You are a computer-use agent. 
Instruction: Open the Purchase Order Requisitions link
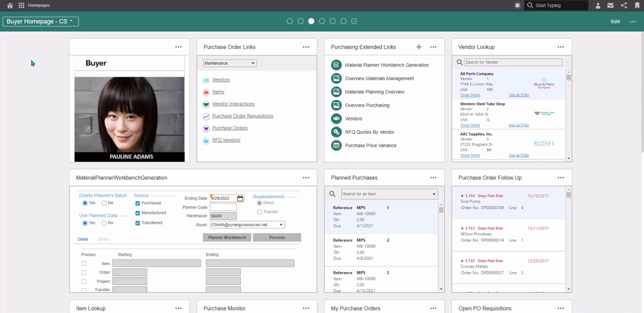pos(243,116)
